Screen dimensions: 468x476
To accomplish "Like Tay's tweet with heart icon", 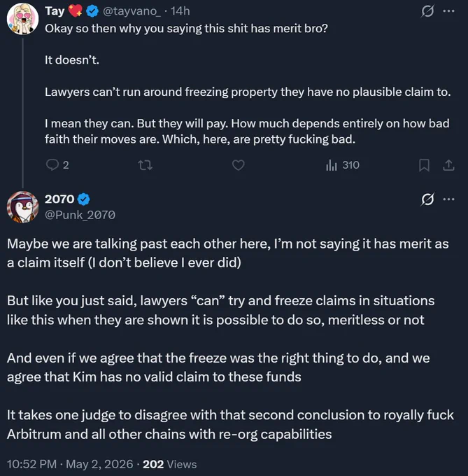I will click(x=238, y=165).
